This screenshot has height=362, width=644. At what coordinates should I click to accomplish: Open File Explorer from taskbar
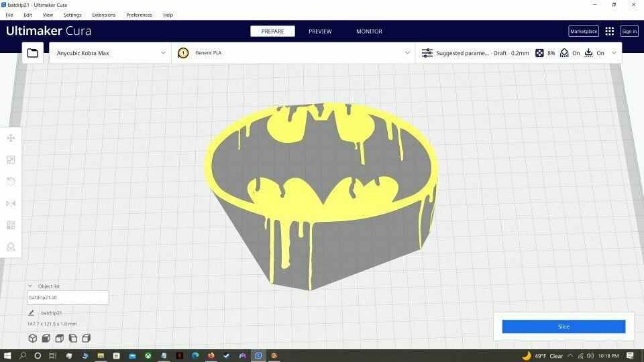[101, 355]
